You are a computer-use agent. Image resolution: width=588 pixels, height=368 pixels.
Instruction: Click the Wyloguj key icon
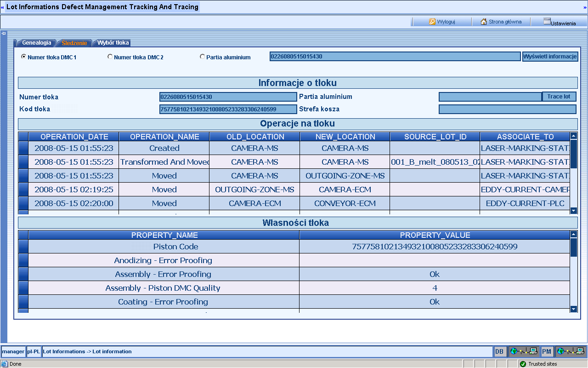pos(432,22)
